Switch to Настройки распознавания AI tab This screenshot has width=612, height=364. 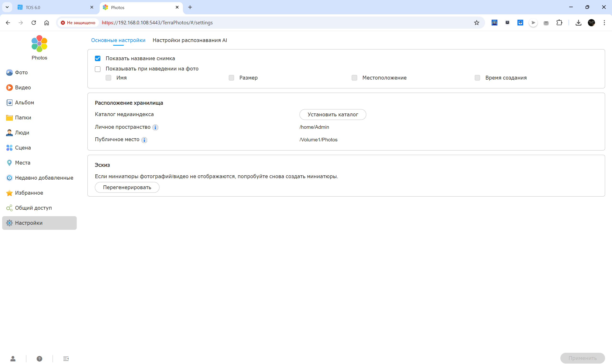190,40
